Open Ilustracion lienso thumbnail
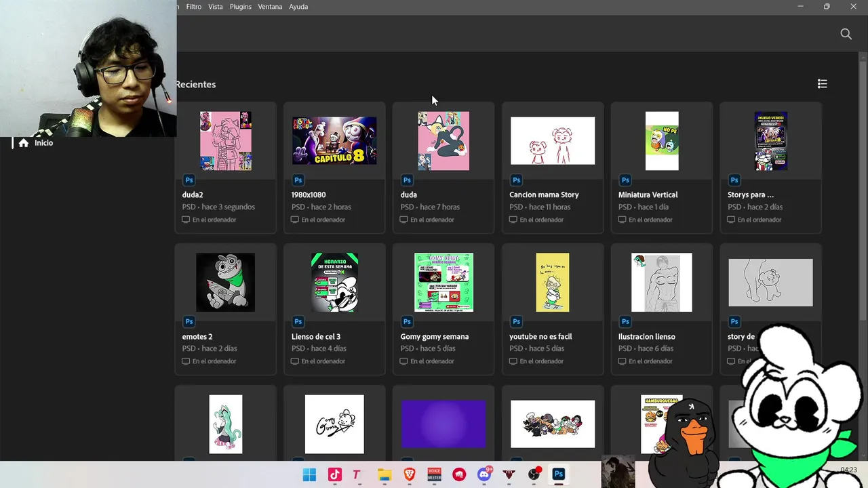The width and height of the screenshot is (868, 488). (x=662, y=283)
